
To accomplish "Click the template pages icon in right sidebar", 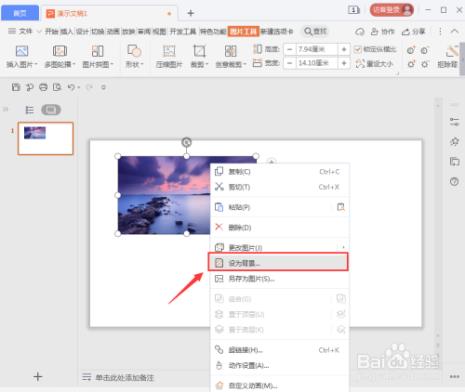I will pyautogui.click(x=454, y=162).
